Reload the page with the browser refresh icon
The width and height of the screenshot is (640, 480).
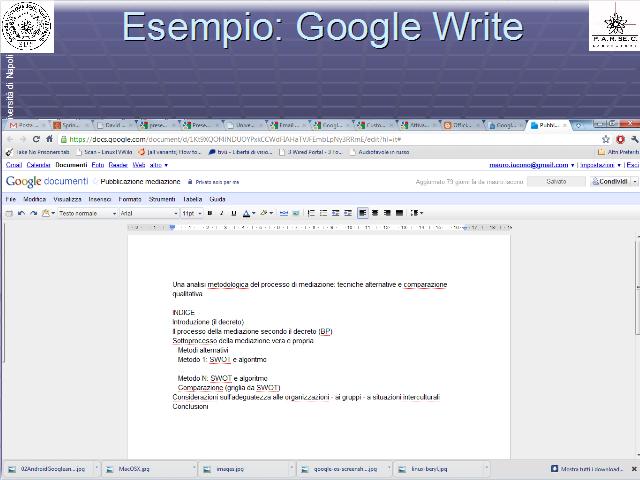pyautogui.click(x=36, y=139)
